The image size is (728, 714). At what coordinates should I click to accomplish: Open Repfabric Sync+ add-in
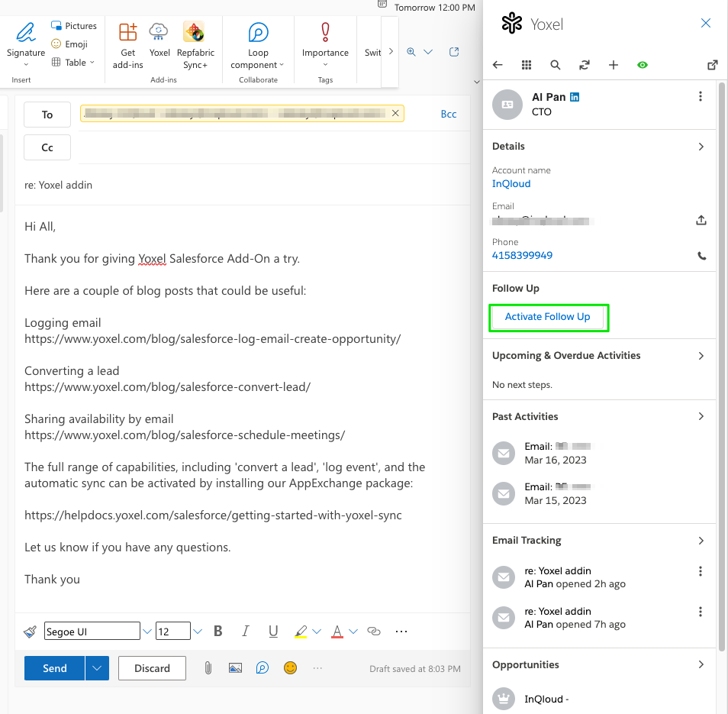[x=195, y=46]
